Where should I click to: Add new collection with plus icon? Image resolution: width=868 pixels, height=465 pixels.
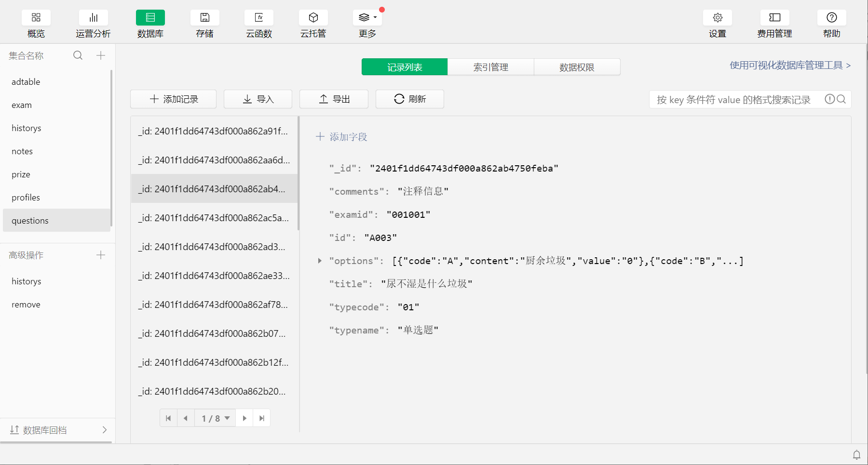(101, 55)
